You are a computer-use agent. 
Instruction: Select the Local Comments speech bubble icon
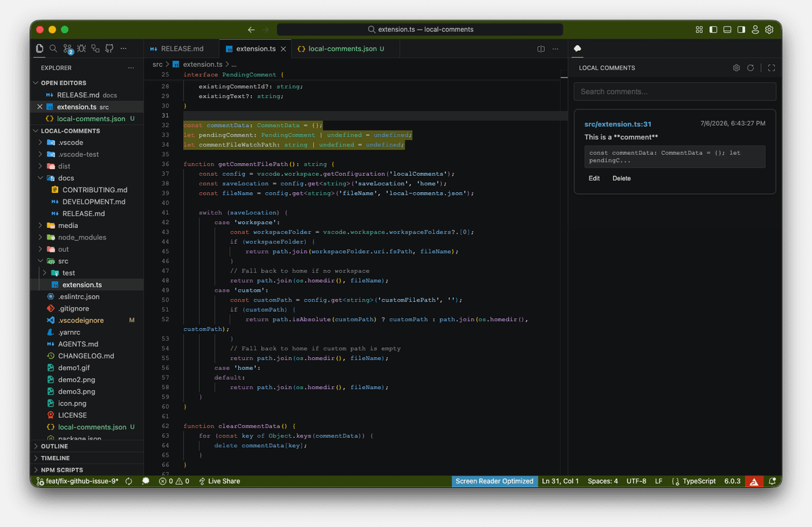click(578, 49)
